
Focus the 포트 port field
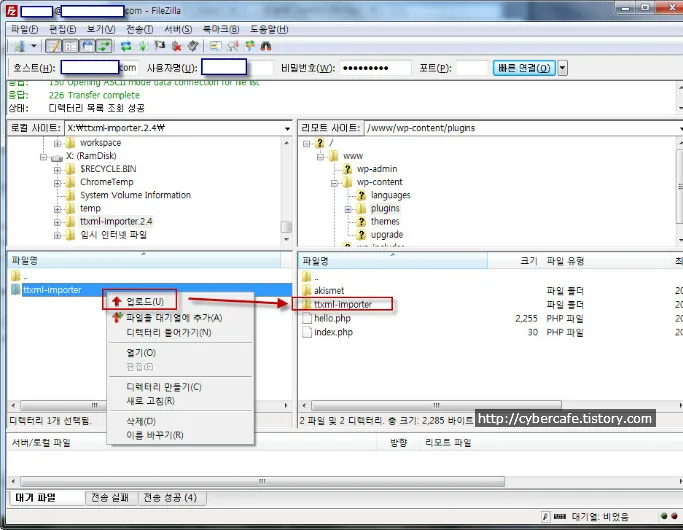click(x=472, y=68)
